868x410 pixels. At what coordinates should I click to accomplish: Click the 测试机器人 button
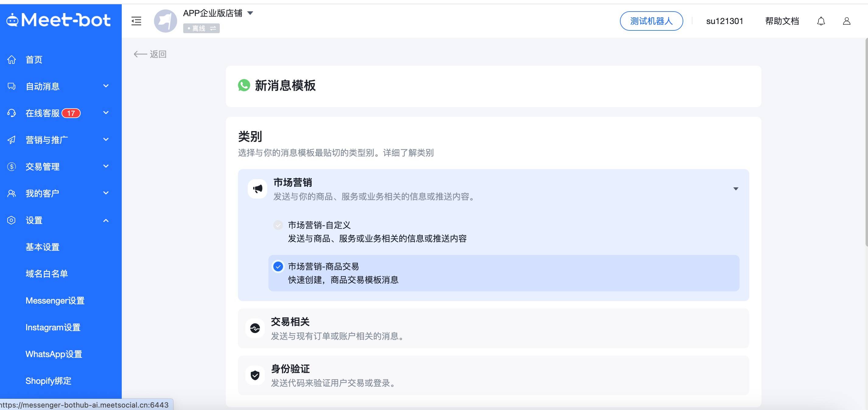pyautogui.click(x=651, y=21)
